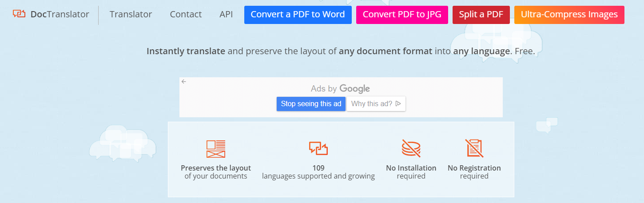The image size is (644, 203).
Task: Click the Ads by Google label
Action: click(x=340, y=88)
